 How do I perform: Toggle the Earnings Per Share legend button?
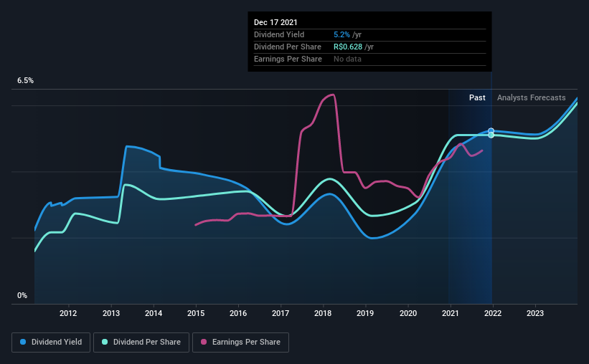240,343
